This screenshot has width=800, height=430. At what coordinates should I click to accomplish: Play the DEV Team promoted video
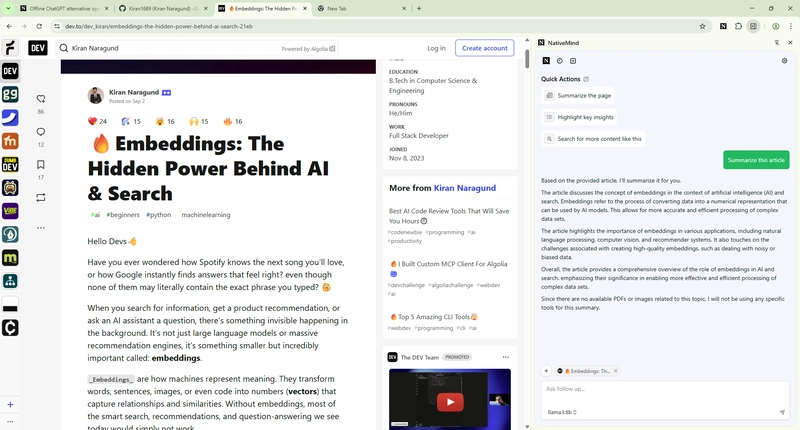[449, 402]
